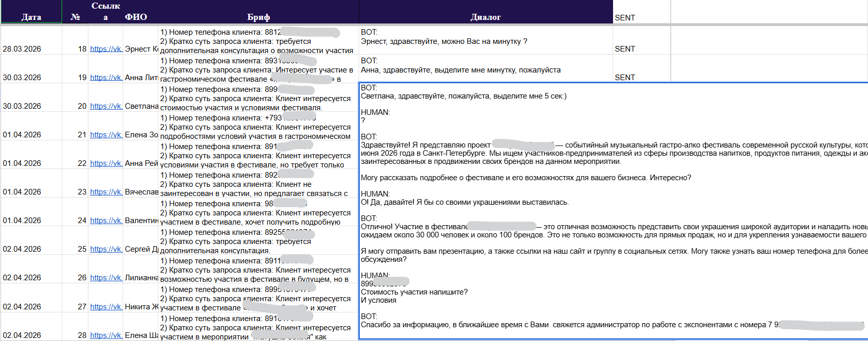Open the vk link in row 27
868x341 pixels.
pos(106,307)
